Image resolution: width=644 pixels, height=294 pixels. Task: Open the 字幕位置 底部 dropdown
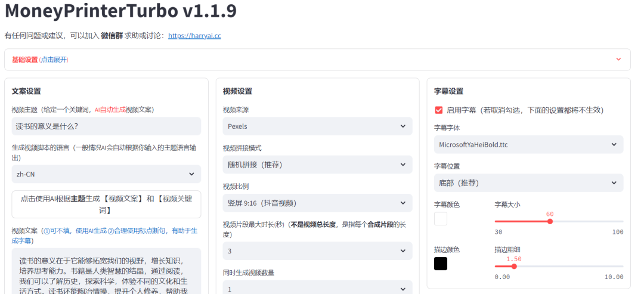[x=528, y=182]
